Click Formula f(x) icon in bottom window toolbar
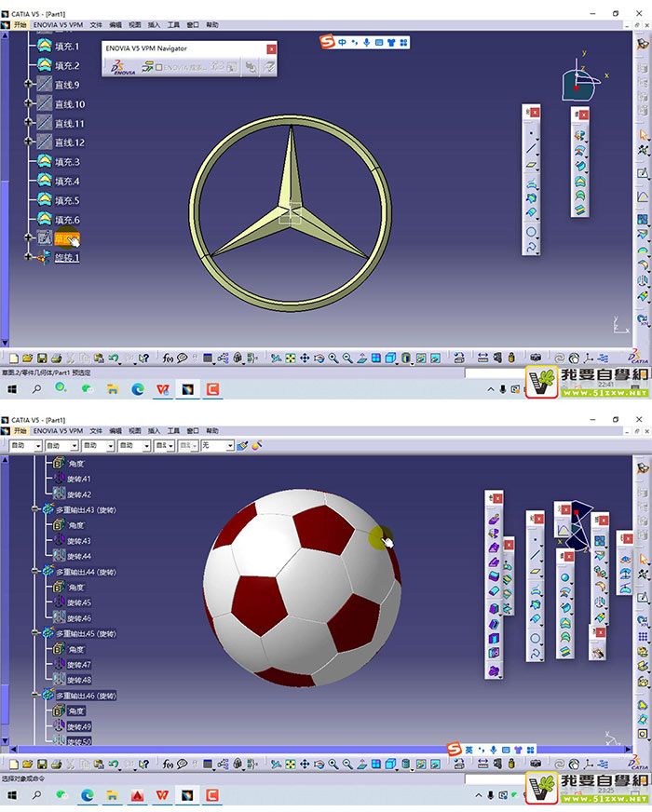Screen dimensions: 652x812 (x=168, y=764)
